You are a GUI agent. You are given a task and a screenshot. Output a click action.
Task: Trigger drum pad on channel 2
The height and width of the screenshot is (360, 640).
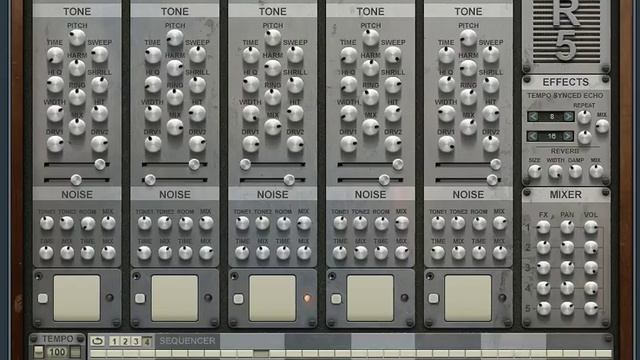pyautogui.click(x=175, y=298)
